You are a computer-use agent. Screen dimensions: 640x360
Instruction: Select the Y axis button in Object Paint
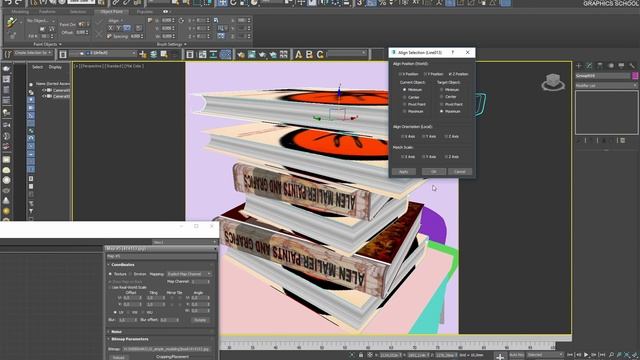[119, 28]
